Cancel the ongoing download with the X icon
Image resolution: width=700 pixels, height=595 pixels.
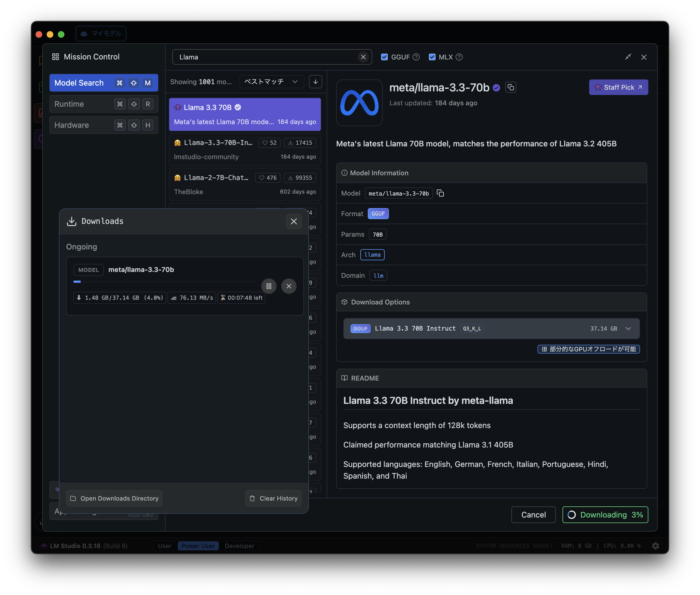pyautogui.click(x=289, y=286)
